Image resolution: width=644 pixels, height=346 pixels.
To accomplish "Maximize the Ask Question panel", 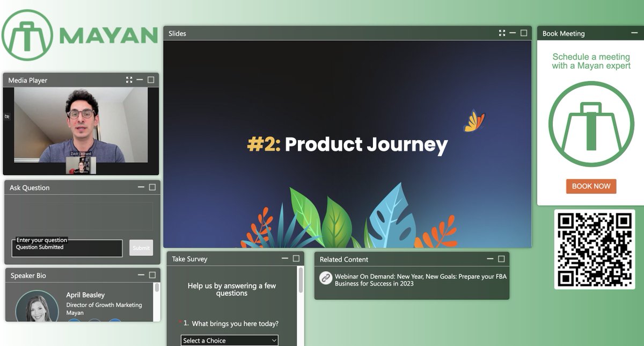I will tap(152, 187).
